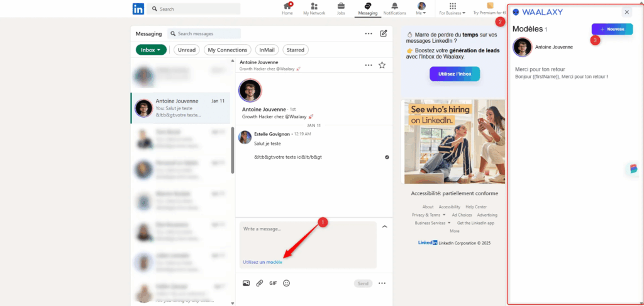Open the emoji picker icon
This screenshot has height=306, width=644.
(x=286, y=283)
